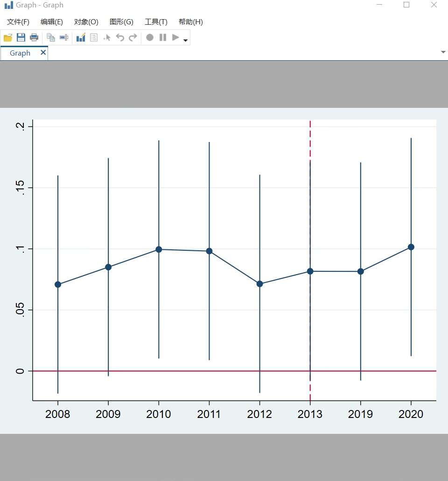Viewport: 448px width, 481px height.
Task: Click the y-axis label .05
Action: point(20,310)
